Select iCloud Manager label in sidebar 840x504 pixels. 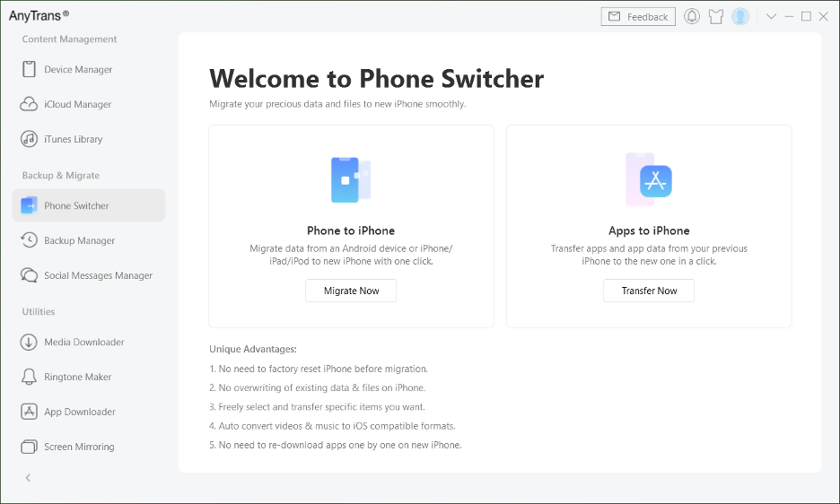click(x=78, y=104)
